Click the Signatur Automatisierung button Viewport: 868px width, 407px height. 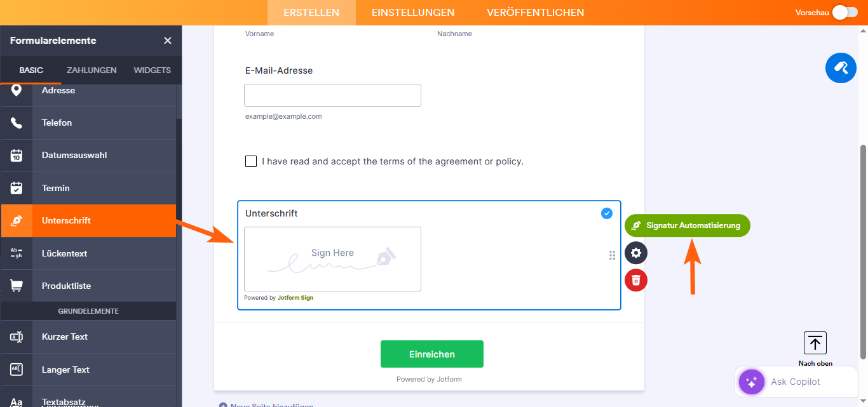pyautogui.click(x=687, y=225)
